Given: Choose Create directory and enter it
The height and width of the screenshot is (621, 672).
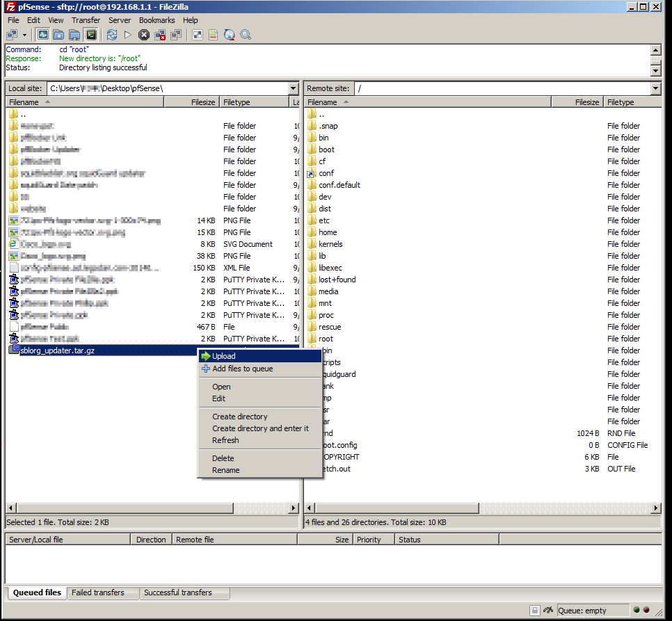Looking at the screenshot, I should [260, 428].
